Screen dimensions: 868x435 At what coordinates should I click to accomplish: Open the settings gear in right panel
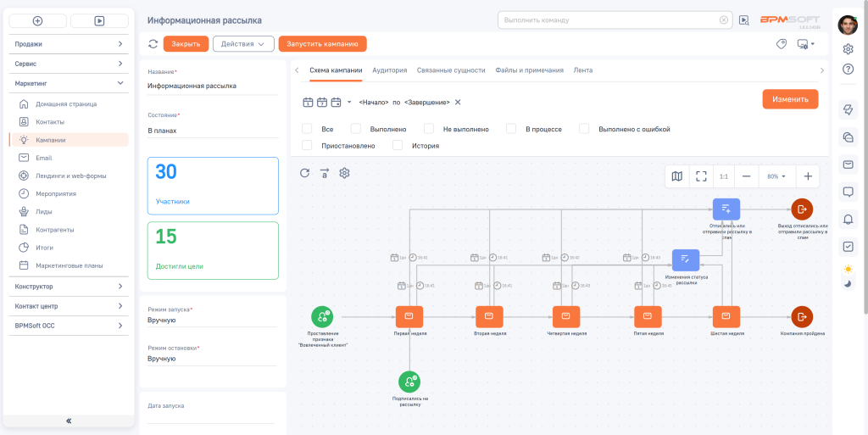tap(848, 49)
